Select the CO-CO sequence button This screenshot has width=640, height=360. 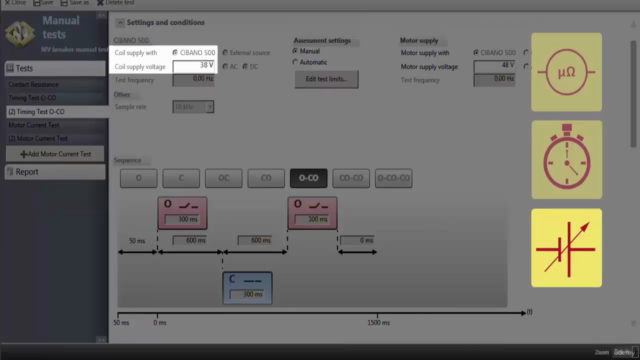(351, 178)
